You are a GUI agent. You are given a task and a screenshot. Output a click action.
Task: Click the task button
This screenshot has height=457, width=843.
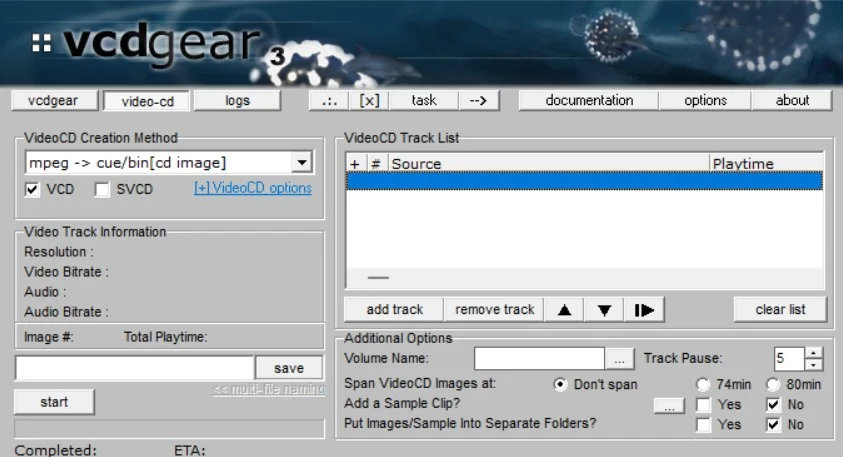click(x=424, y=101)
